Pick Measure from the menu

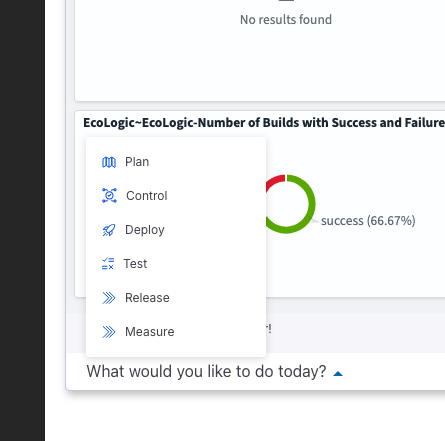point(176,332)
